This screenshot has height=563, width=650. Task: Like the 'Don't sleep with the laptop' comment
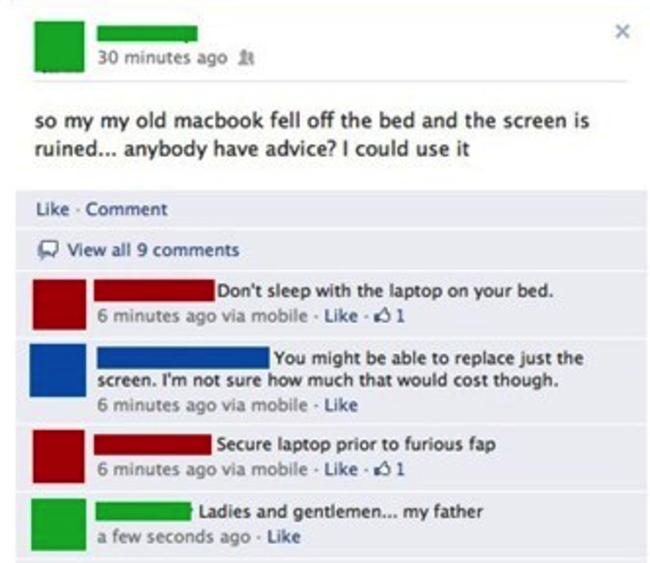[x=341, y=316]
